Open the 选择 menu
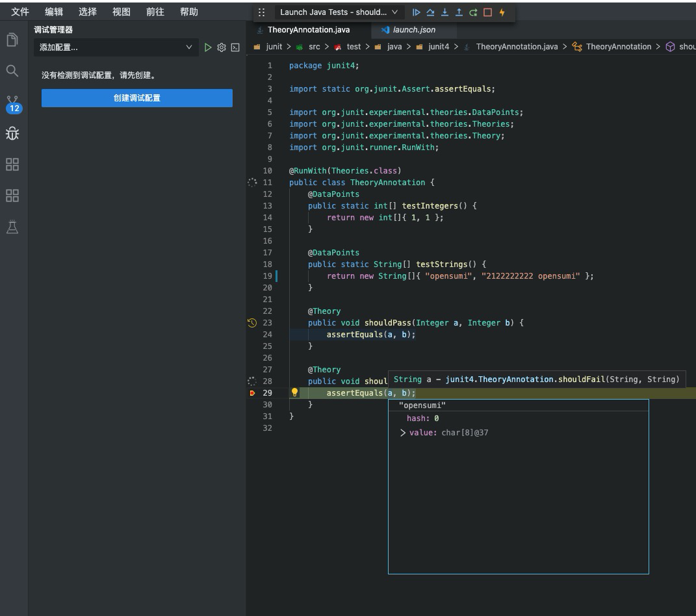This screenshot has width=696, height=616. [x=88, y=12]
